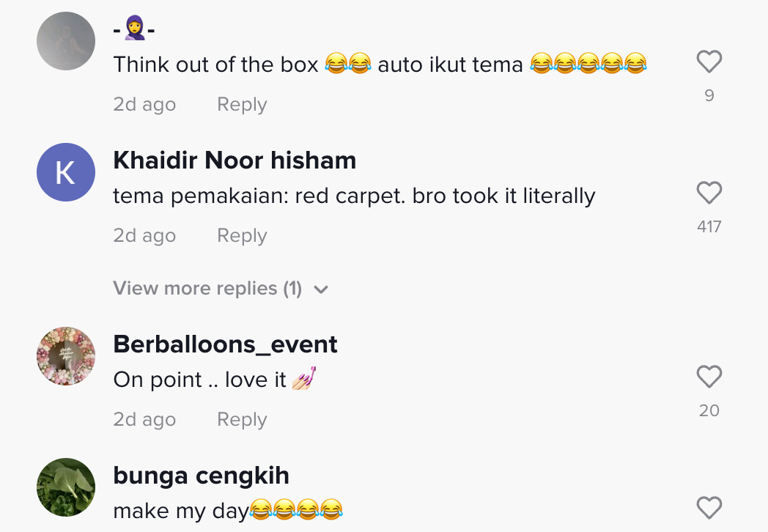This screenshot has width=768, height=532.
Task: Open Berballoons_event profile via username
Action: [225, 344]
